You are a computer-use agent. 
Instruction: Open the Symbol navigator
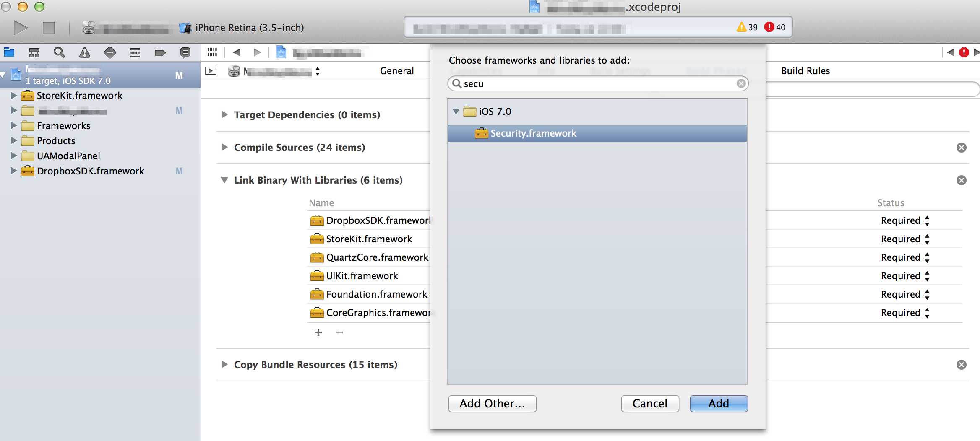pos(34,52)
